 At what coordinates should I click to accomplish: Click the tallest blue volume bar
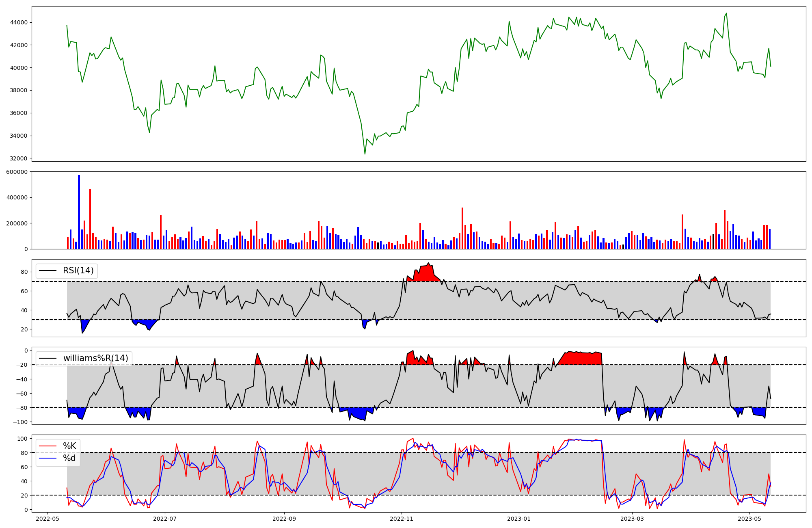79,211
